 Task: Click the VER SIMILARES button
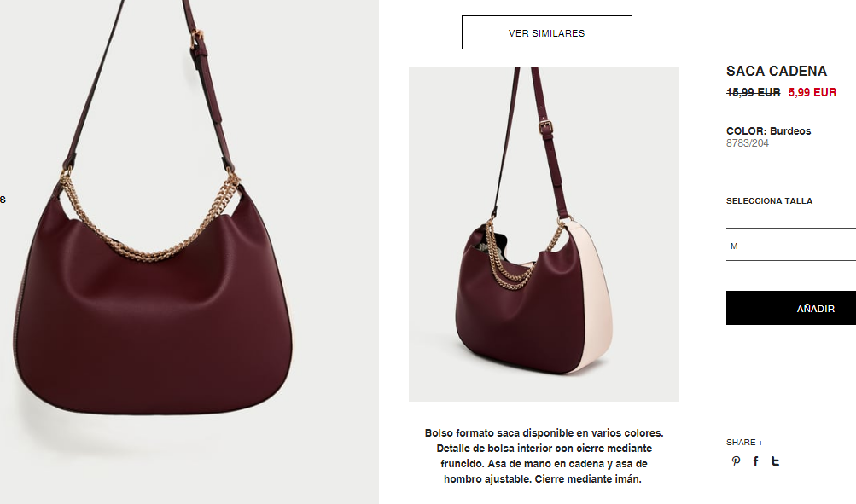(x=546, y=32)
